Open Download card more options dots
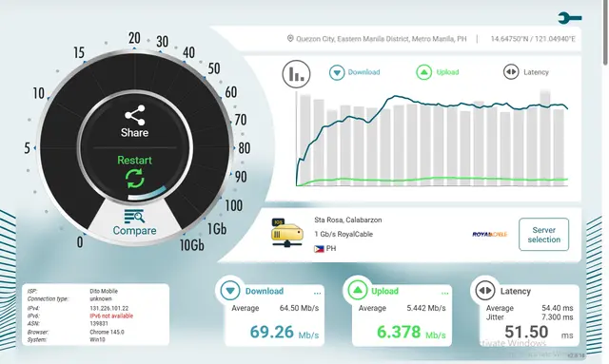609x364 pixels. [317, 294]
